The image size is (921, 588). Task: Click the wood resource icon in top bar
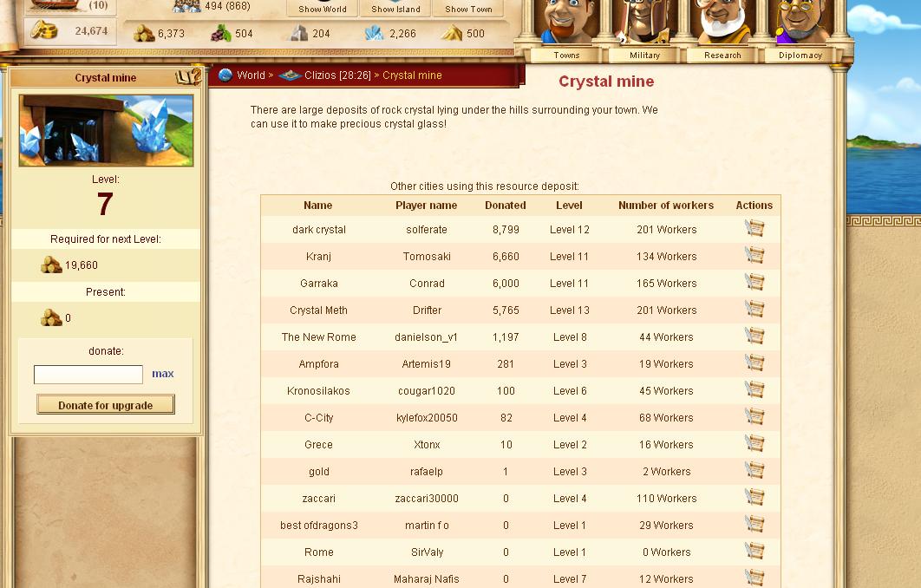144,33
